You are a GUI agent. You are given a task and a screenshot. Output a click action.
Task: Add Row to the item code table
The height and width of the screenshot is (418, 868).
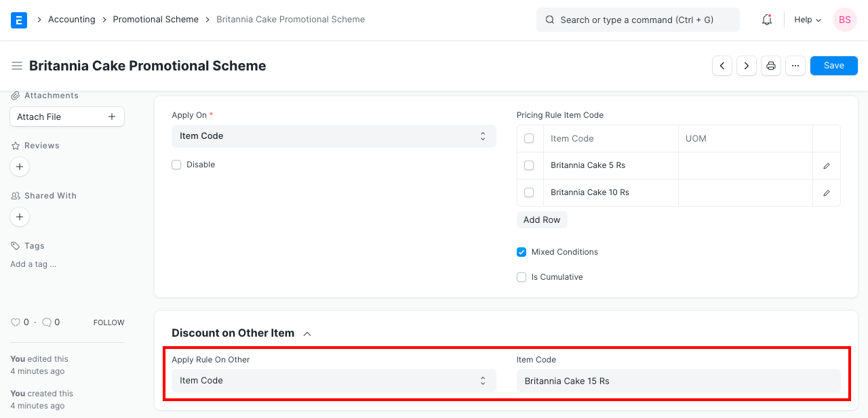541,220
